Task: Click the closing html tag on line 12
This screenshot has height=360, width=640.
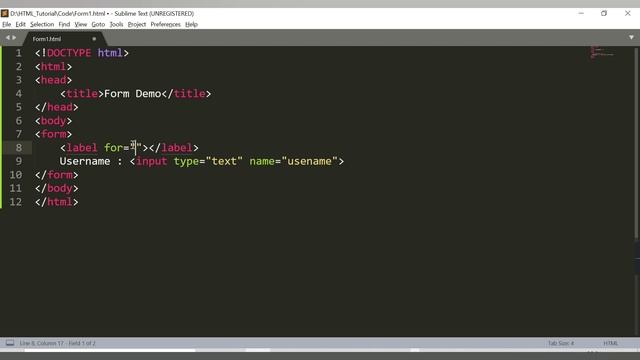Action: pyautogui.click(x=56, y=202)
